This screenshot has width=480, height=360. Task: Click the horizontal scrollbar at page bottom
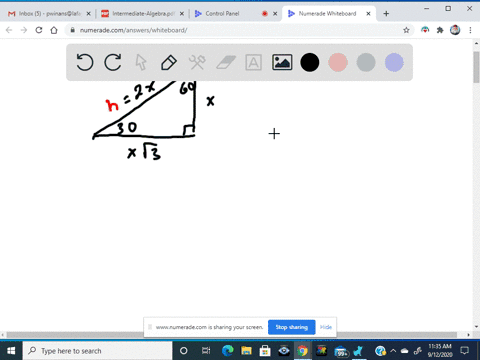pyautogui.click(x=232, y=335)
